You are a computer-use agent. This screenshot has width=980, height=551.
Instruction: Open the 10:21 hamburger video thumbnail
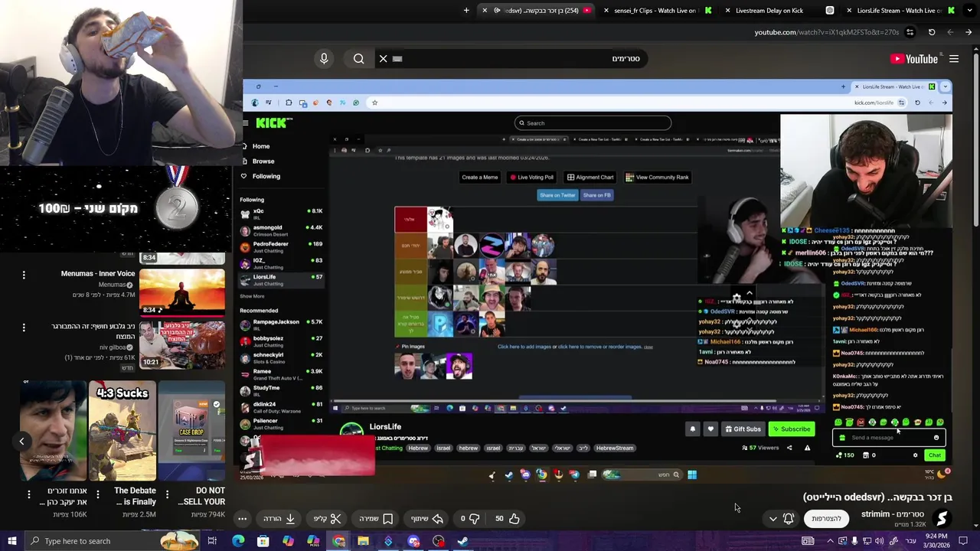pyautogui.click(x=182, y=344)
